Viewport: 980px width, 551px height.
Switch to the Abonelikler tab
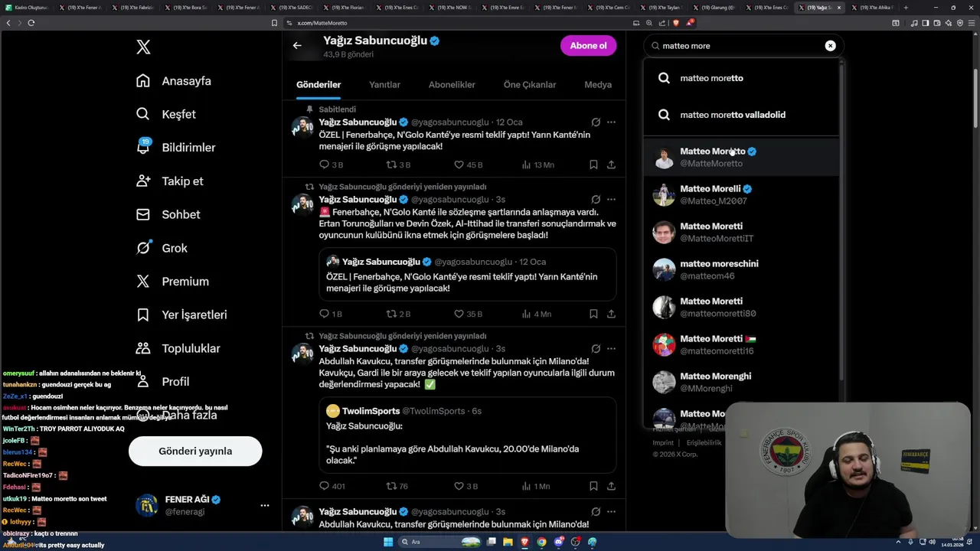pyautogui.click(x=452, y=85)
